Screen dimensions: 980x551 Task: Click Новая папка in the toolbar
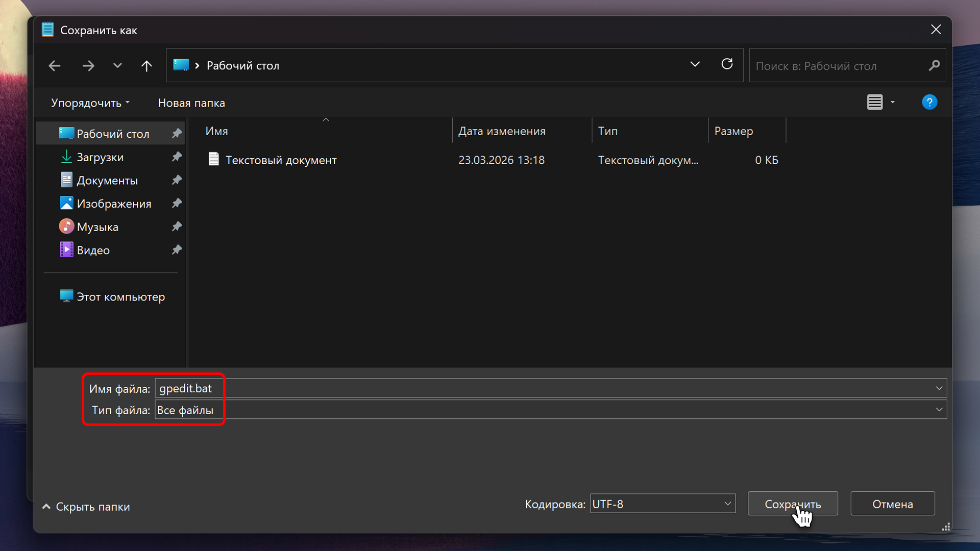[191, 103]
